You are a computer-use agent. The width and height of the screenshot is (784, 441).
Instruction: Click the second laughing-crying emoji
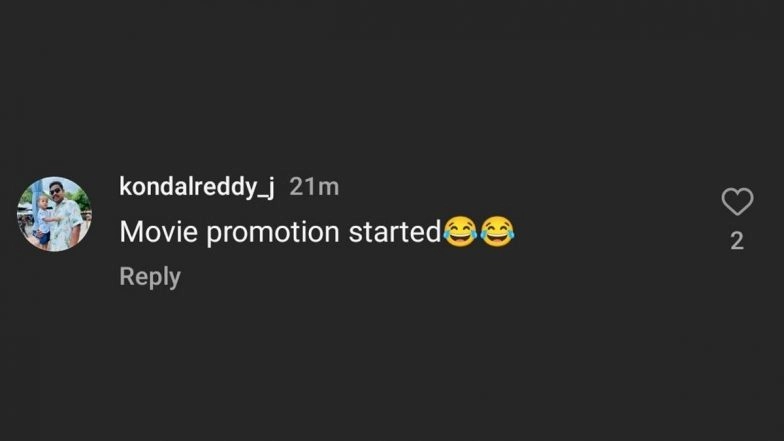coord(497,232)
